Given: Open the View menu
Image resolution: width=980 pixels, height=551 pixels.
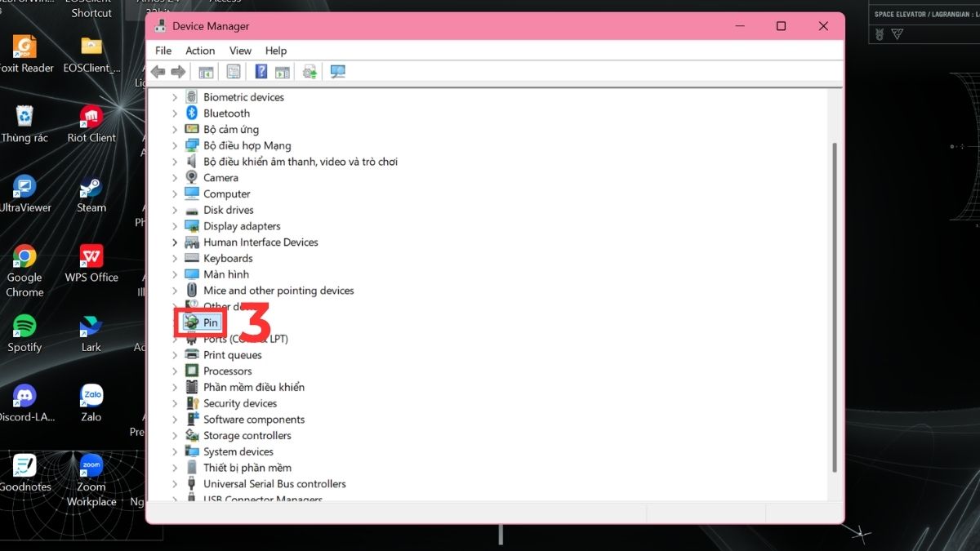Looking at the screenshot, I should tap(239, 50).
